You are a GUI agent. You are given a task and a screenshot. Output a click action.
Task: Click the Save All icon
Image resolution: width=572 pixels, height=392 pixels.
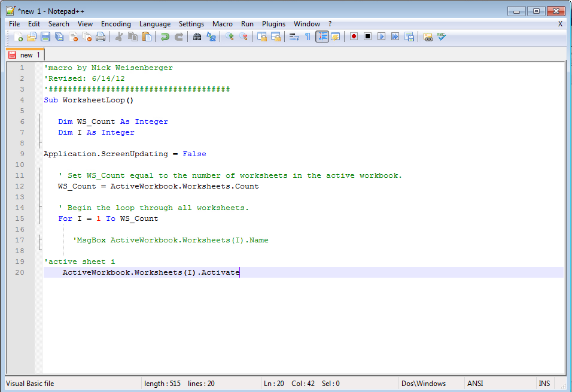[59, 37]
